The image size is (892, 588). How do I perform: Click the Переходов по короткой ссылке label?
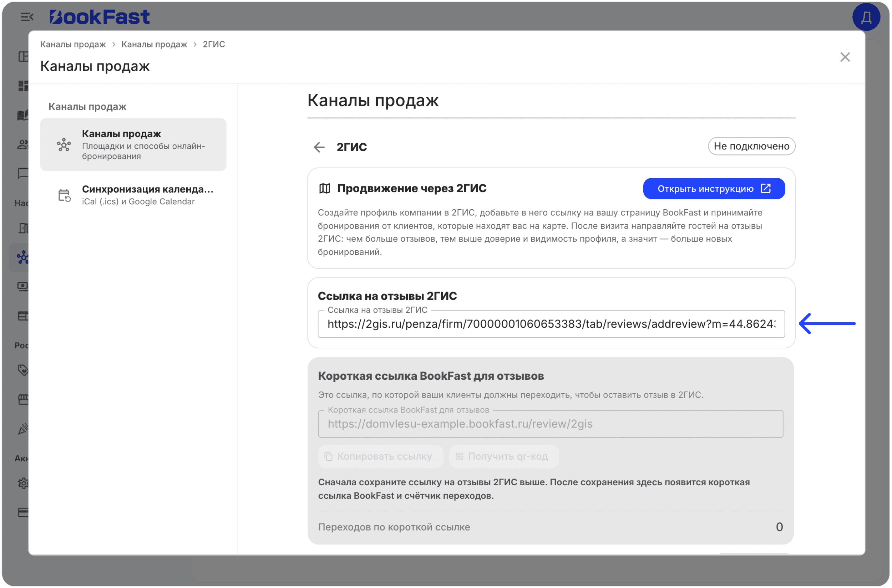pyautogui.click(x=394, y=527)
